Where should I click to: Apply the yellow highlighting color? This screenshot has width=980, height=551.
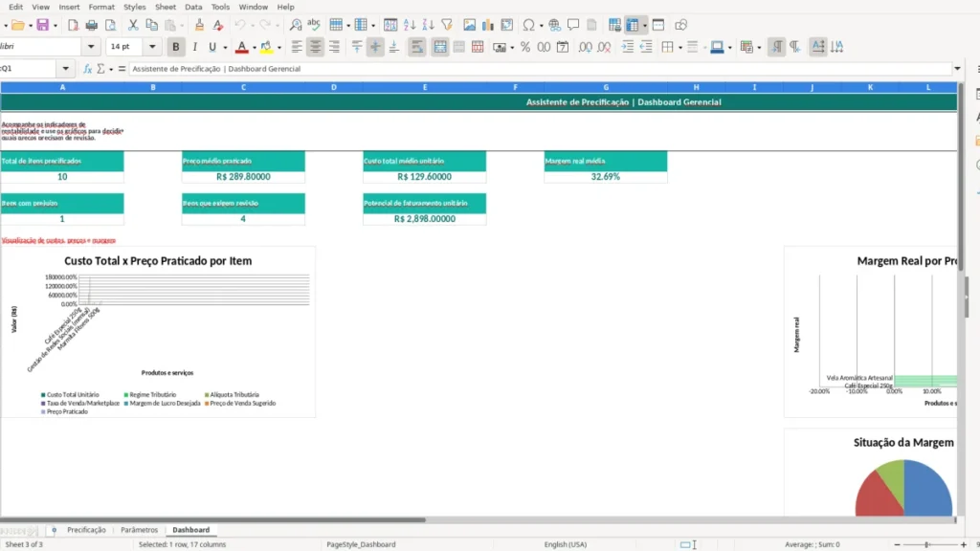(x=266, y=47)
